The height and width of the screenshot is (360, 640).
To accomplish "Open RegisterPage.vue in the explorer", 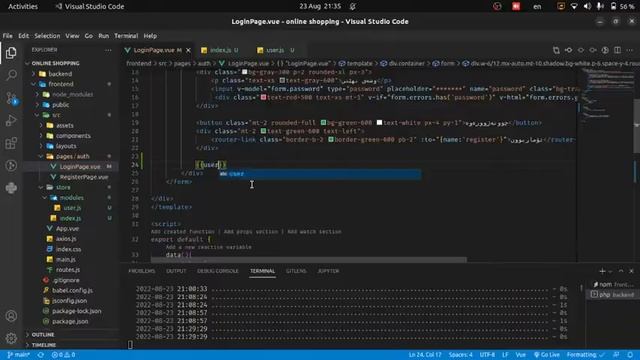I will [x=84, y=177].
